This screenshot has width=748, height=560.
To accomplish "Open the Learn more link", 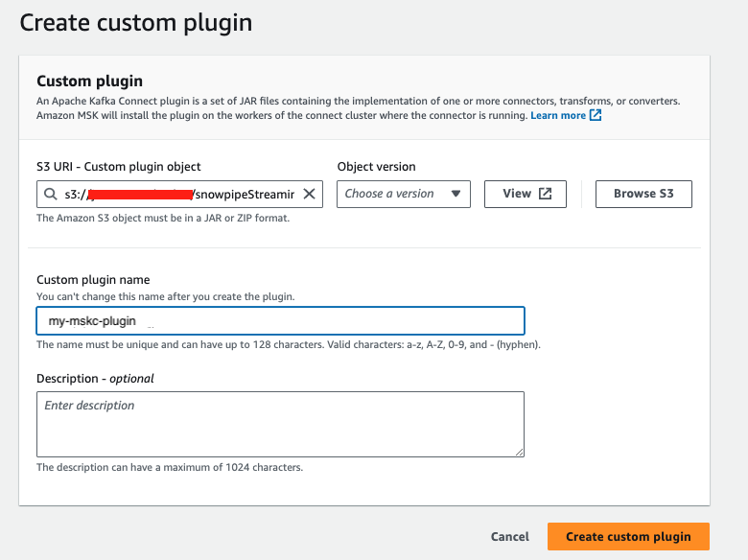I will [558, 115].
